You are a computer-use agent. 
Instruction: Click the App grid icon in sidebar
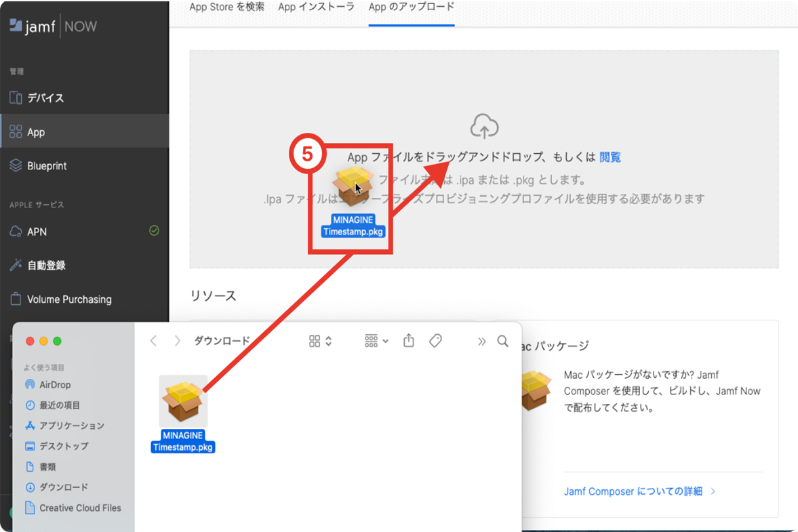pyautogui.click(x=16, y=131)
